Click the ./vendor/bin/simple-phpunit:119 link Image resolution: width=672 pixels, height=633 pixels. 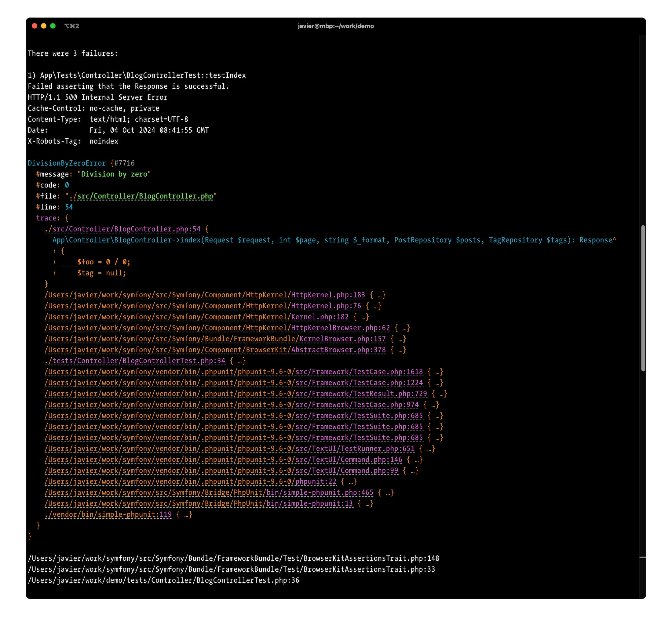pyautogui.click(x=108, y=515)
